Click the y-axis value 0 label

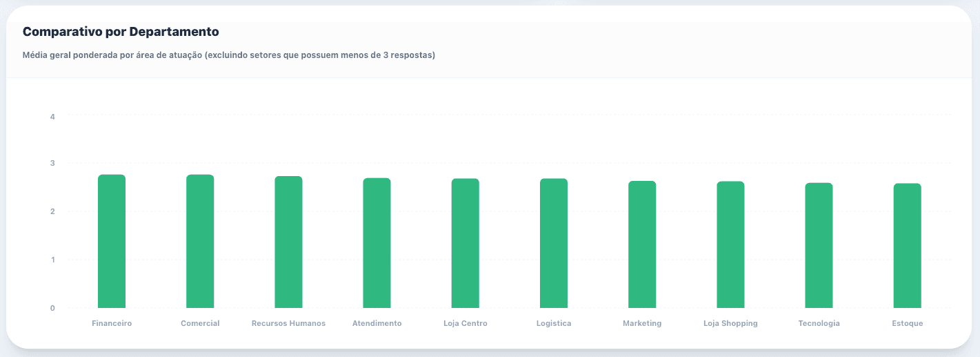pos(52,308)
